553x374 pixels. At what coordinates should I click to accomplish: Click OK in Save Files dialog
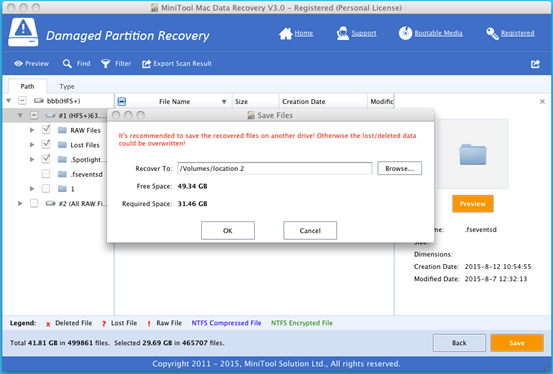pos(228,230)
